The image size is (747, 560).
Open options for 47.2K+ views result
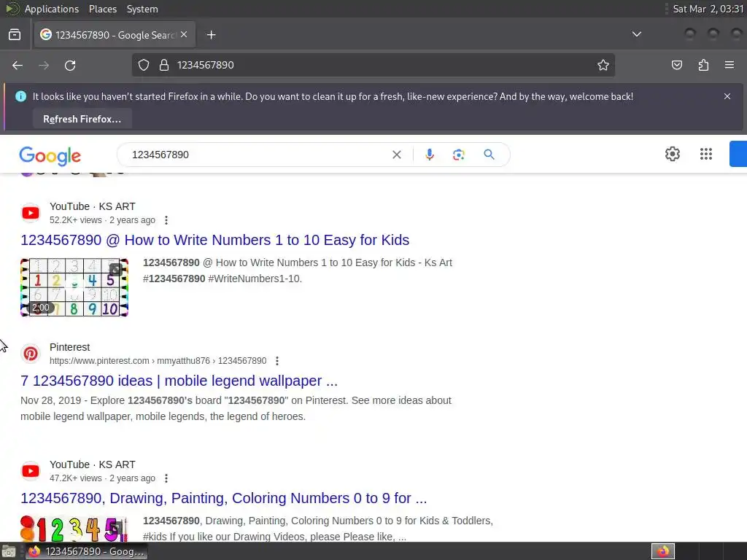coord(166,478)
